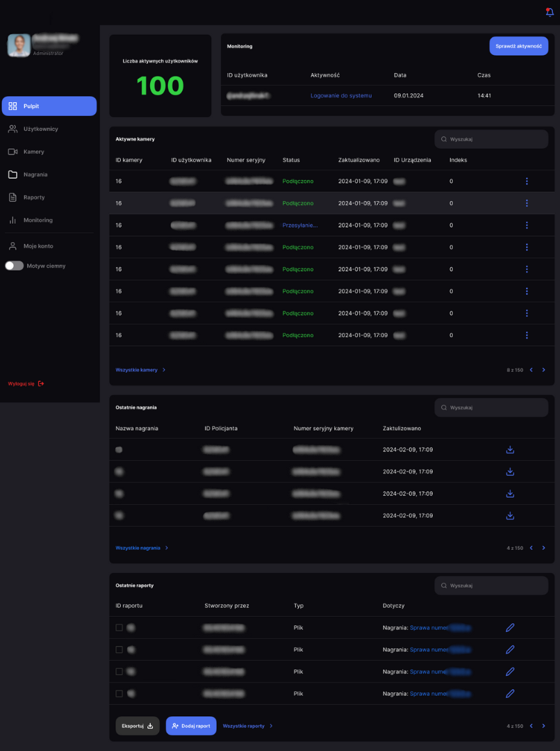Open the kebab menu of the first camera row

point(527,181)
